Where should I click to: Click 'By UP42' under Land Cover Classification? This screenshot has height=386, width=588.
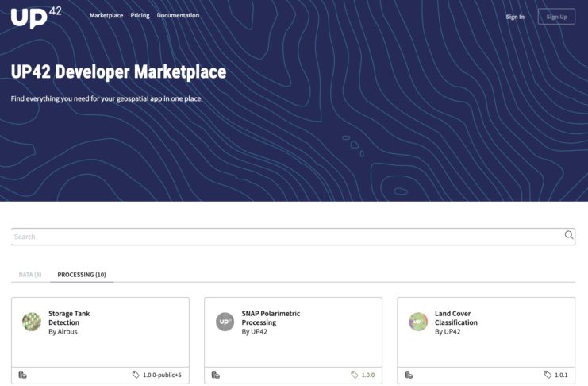tap(448, 331)
